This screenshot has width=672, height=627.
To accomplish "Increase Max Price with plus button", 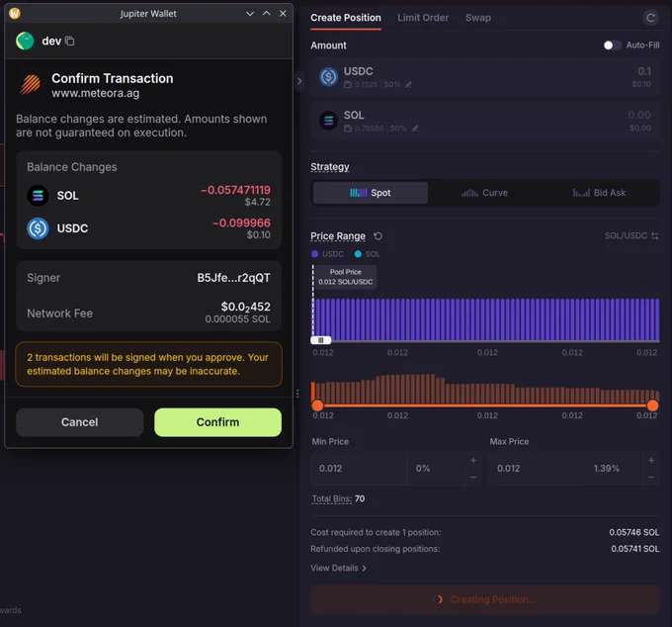I will click(x=651, y=460).
